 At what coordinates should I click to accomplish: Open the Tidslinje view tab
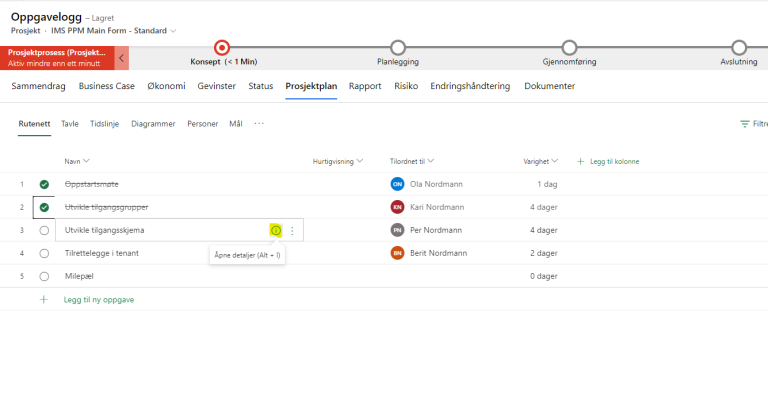coord(104,124)
